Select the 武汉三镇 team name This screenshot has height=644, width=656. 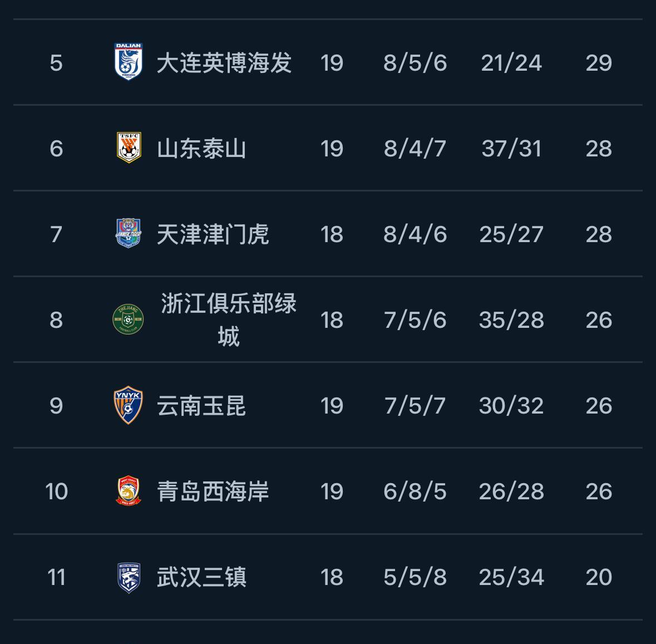[x=201, y=577]
